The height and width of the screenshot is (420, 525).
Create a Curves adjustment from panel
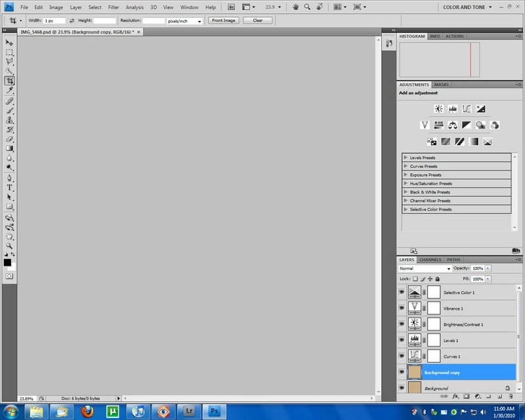(467, 109)
